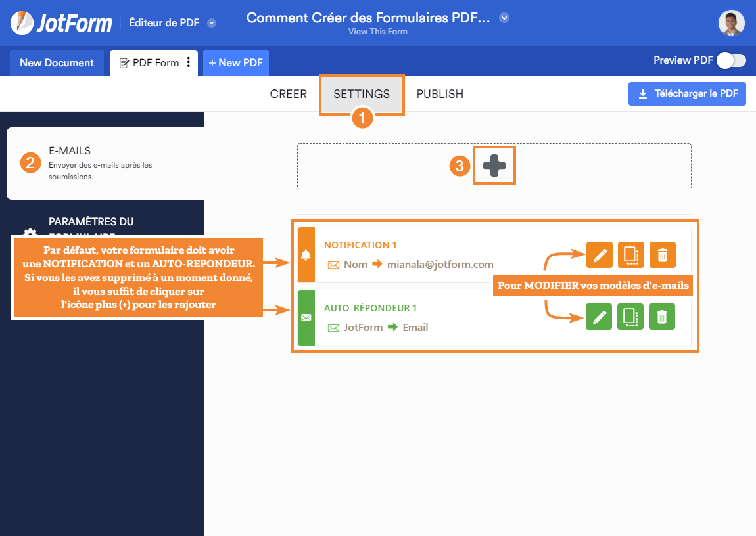Image resolution: width=756 pixels, height=536 pixels.
Task: Click the Nom sender text in Notification 1
Action: pyautogui.click(x=356, y=265)
